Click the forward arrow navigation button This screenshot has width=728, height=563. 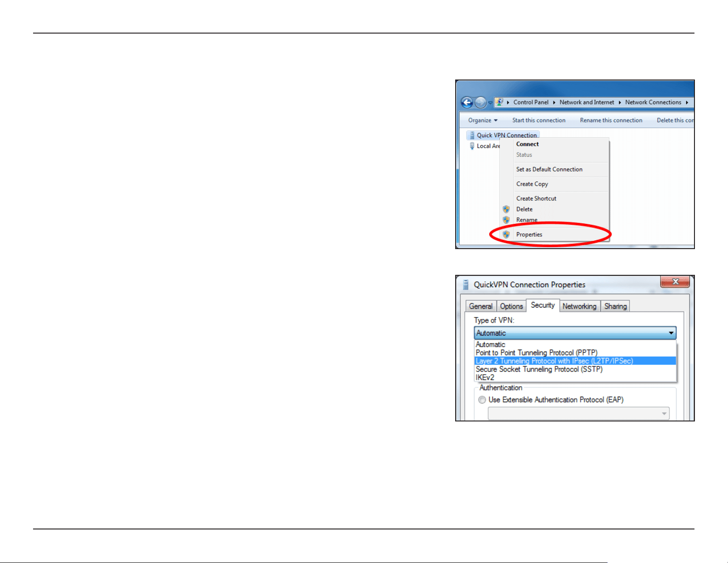(480, 102)
